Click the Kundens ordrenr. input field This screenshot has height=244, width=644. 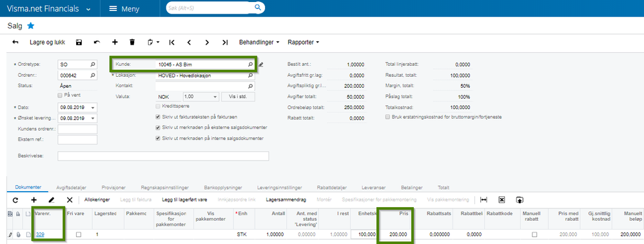[x=77, y=129]
